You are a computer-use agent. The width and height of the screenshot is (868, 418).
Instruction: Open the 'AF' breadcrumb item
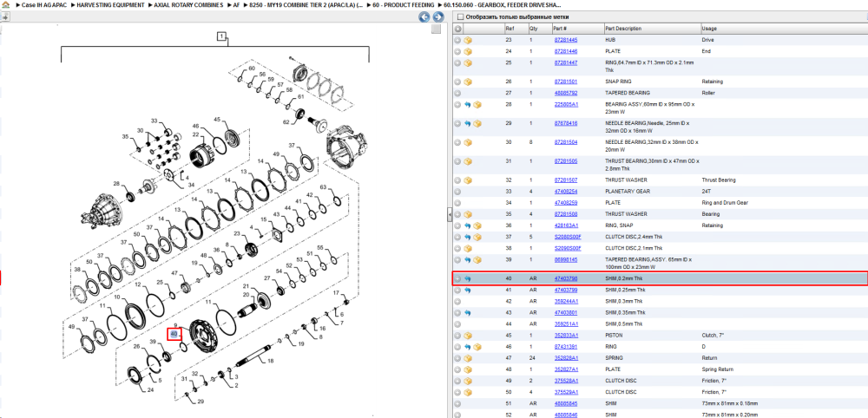[x=236, y=4]
